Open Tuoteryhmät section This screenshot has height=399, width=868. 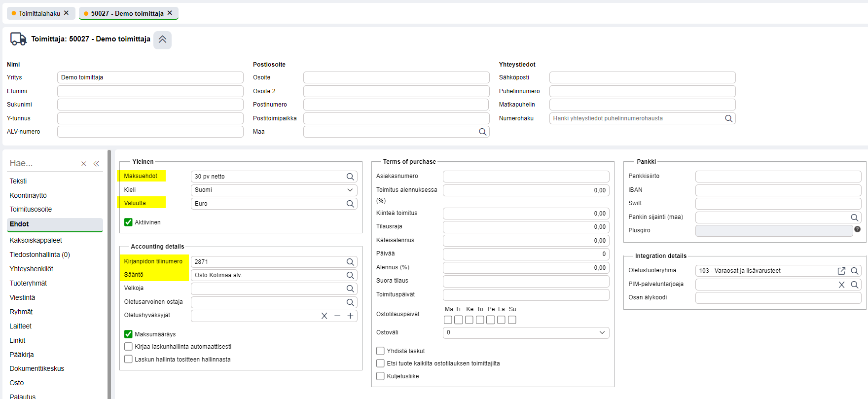28,283
